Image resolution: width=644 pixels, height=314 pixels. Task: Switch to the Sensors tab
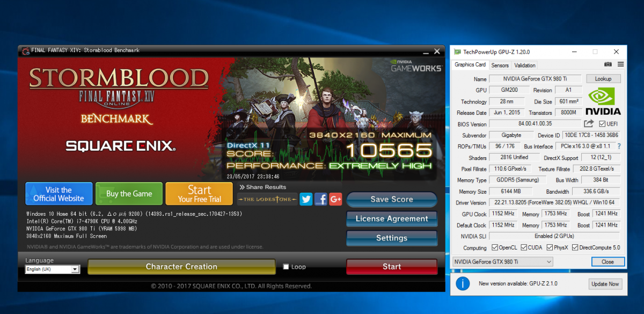point(500,65)
